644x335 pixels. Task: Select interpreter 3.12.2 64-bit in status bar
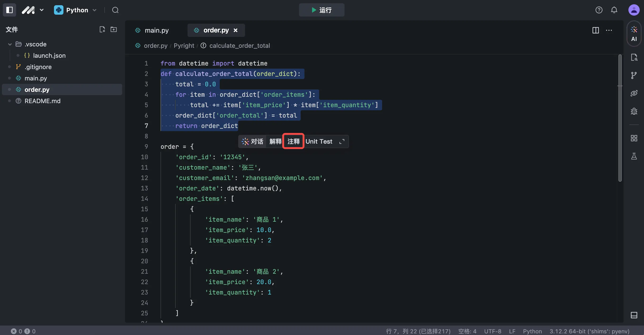589,331
